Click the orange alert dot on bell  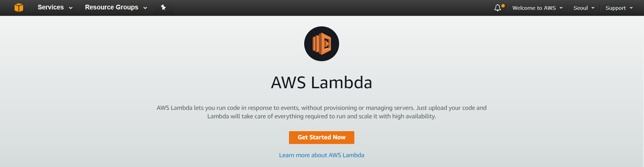[x=503, y=6]
